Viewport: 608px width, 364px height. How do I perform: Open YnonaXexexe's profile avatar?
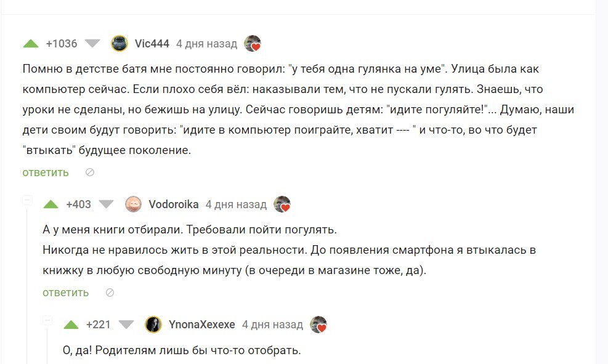(x=153, y=325)
